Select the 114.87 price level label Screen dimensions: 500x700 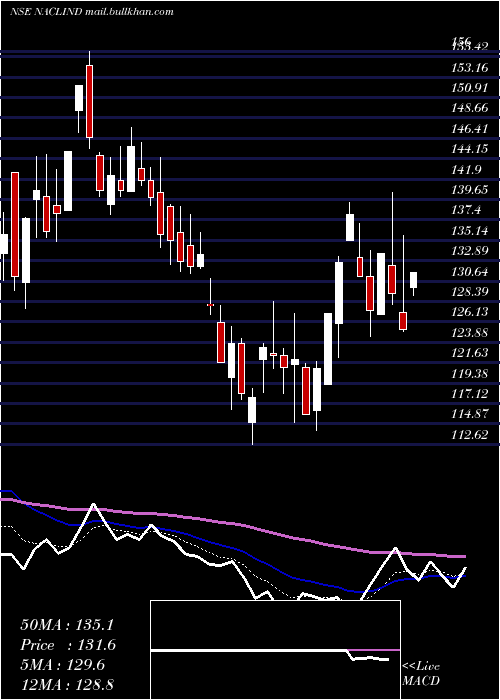469,414
